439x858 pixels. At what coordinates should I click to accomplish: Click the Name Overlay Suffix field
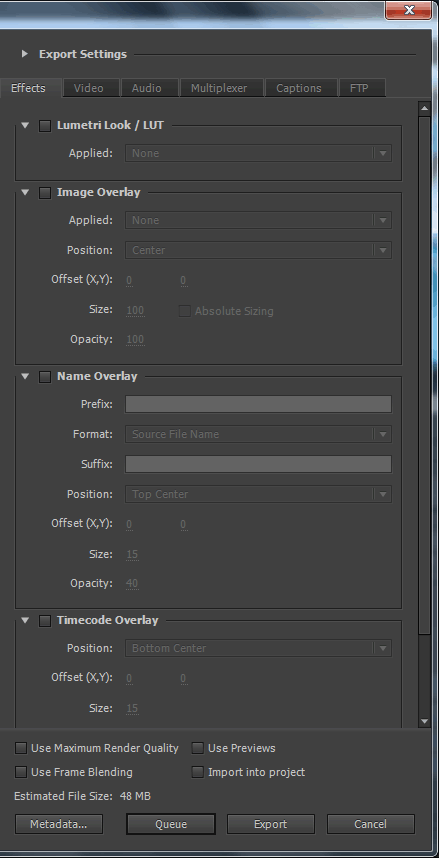click(258, 464)
